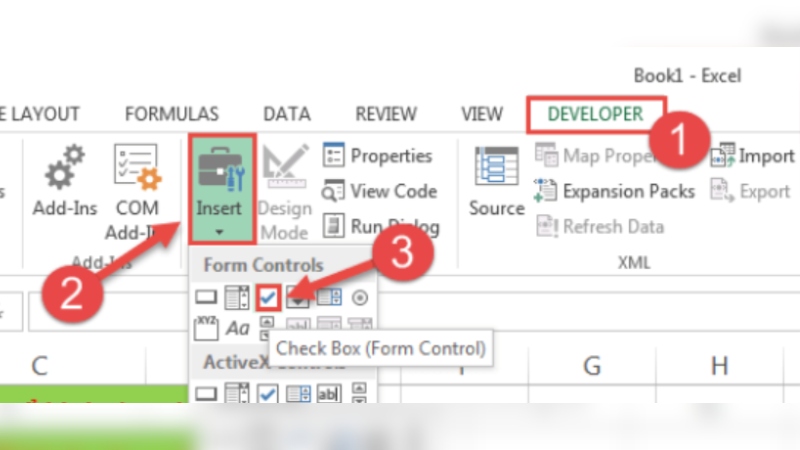Insert an ActiveX Combo Box control
800x450 pixels.
[237, 393]
